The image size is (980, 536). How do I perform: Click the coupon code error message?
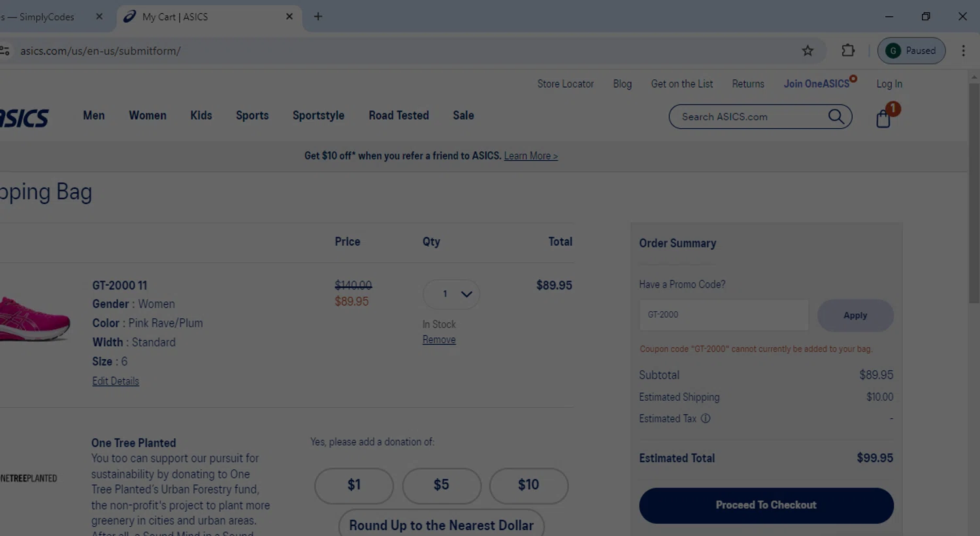(x=756, y=349)
